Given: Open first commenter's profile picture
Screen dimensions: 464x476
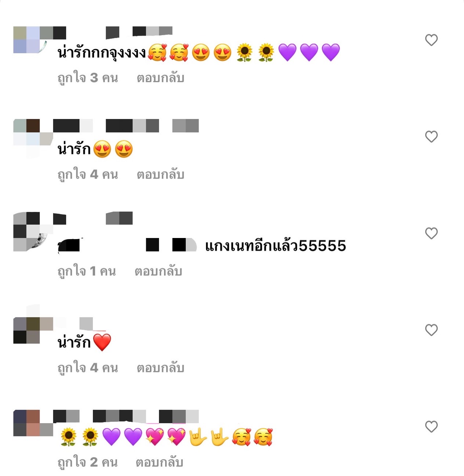Looking at the screenshot, I should pyautogui.click(x=33, y=40).
